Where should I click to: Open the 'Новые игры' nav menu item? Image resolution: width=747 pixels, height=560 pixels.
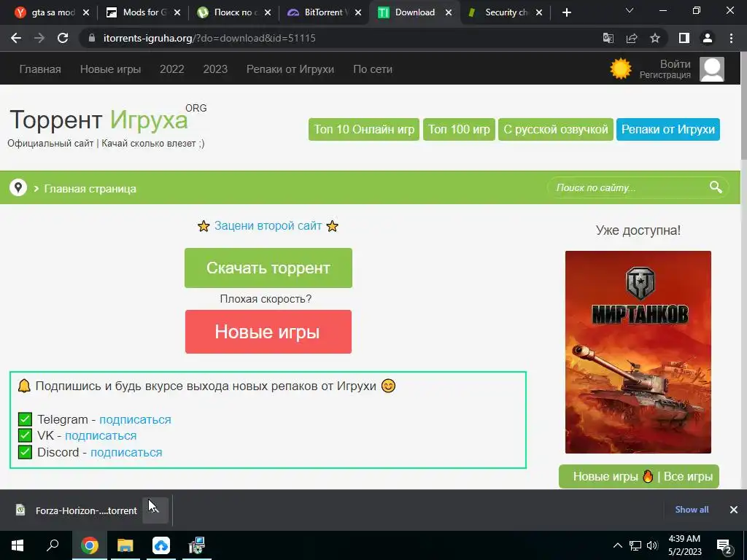[x=111, y=69]
